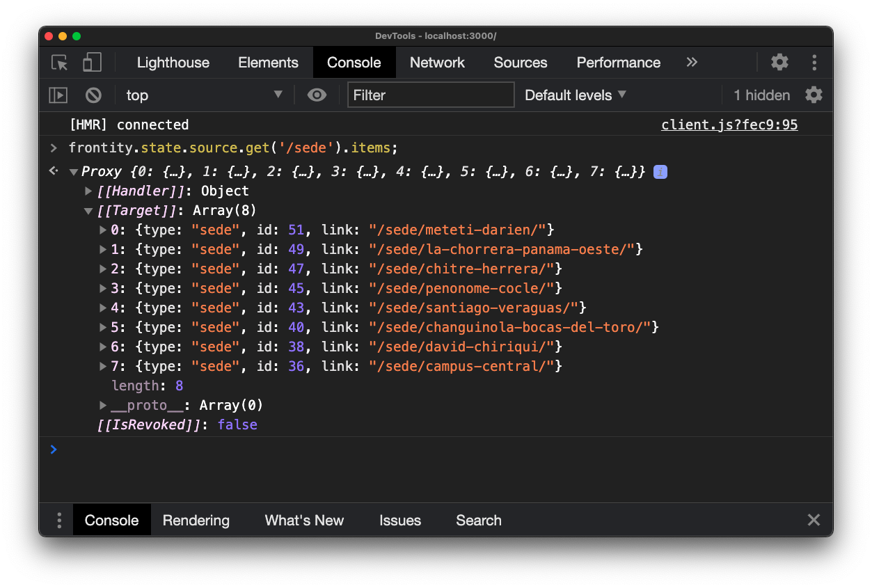The height and width of the screenshot is (588, 872).
Task: Collapse the [[Target]] Array(8) entry
Action: click(88, 211)
